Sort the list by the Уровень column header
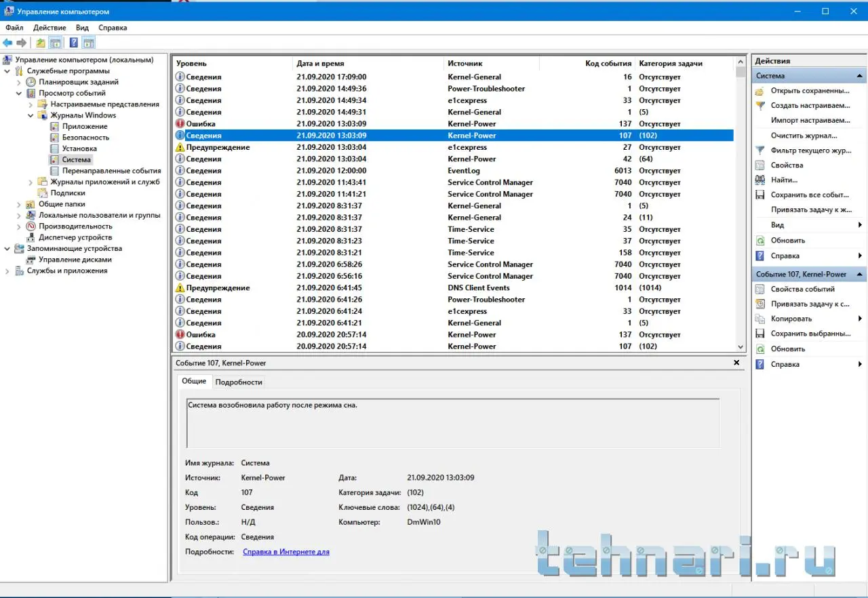This screenshot has height=598, width=868. (x=233, y=63)
